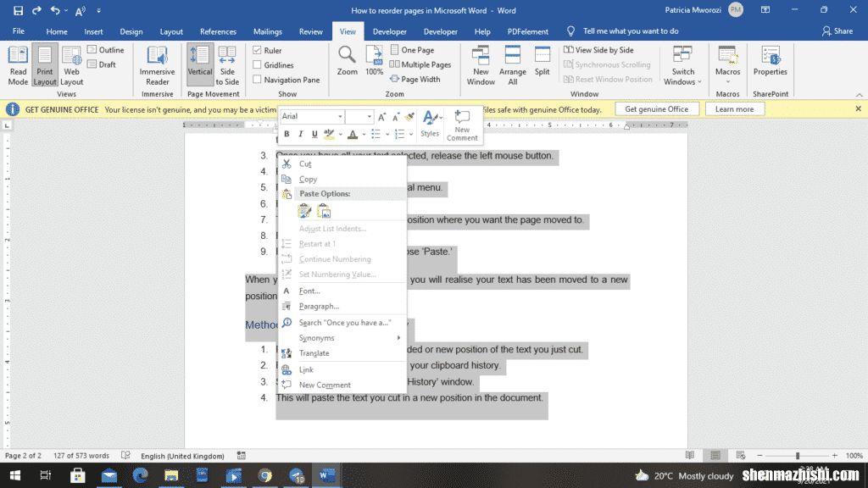
Task: Click language English (United Kingdom) status
Action: coord(183,456)
